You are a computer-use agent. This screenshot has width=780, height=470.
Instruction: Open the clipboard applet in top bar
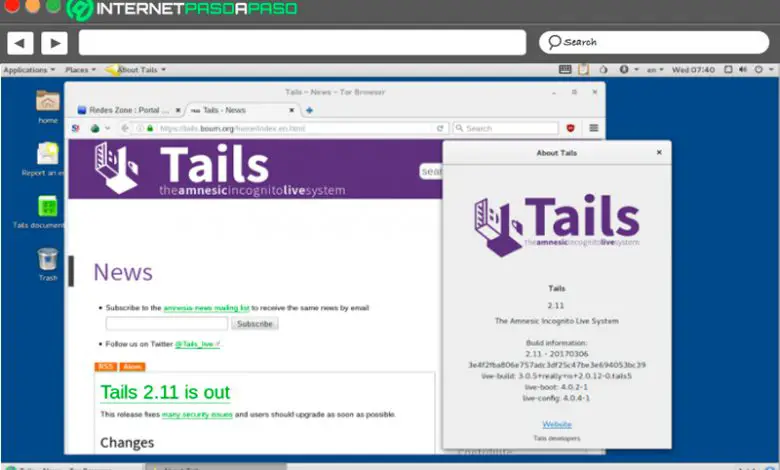pos(584,70)
